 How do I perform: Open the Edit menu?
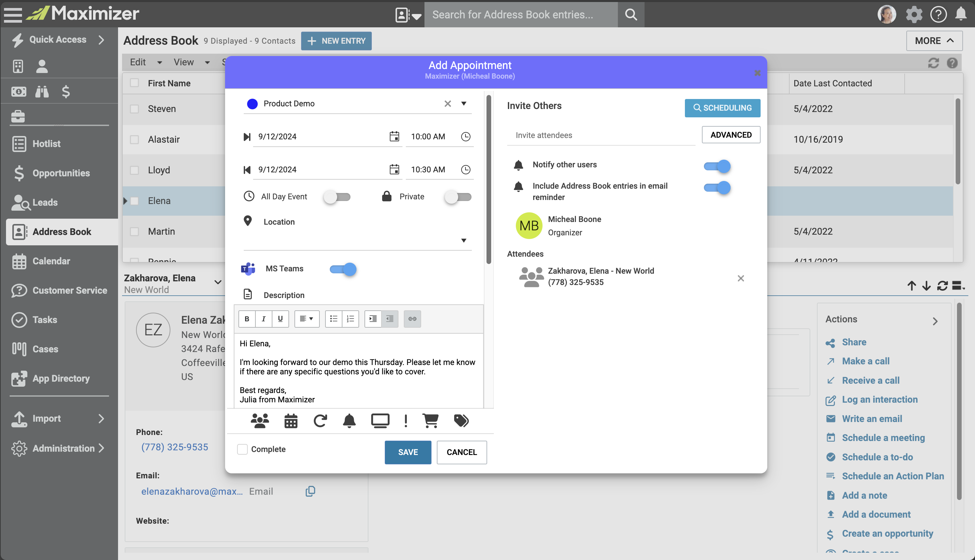pyautogui.click(x=145, y=62)
